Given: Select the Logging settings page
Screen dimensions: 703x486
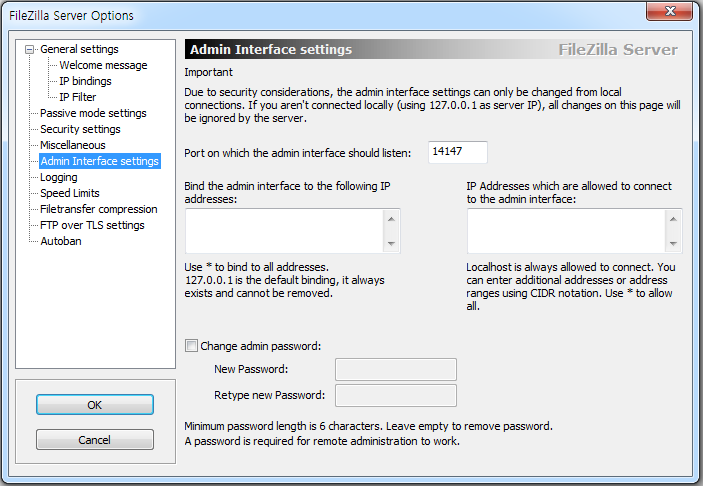Looking at the screenshot, I should pos(59,178).
